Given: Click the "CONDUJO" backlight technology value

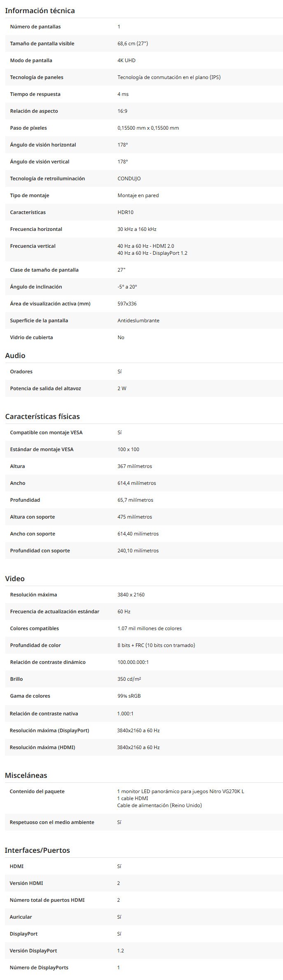Looking at the screenshot, I should click(129, 179).
